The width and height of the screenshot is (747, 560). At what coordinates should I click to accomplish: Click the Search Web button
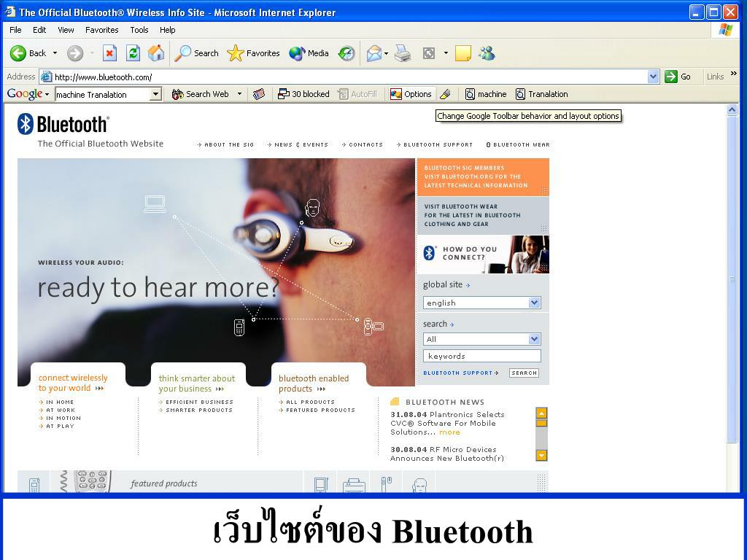201,94
